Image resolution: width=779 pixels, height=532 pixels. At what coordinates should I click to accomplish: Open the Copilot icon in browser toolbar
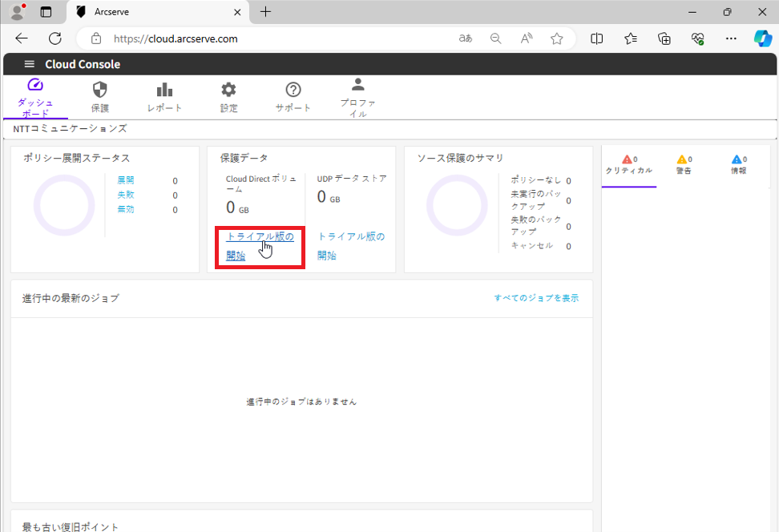[x=762, y=38]
